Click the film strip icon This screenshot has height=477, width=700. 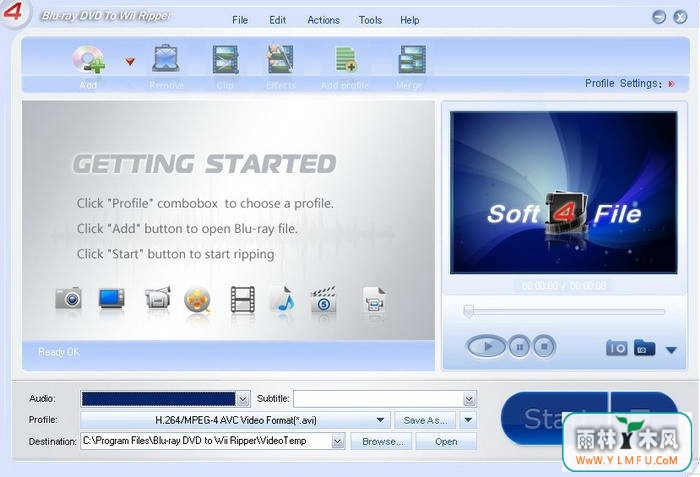242,299
